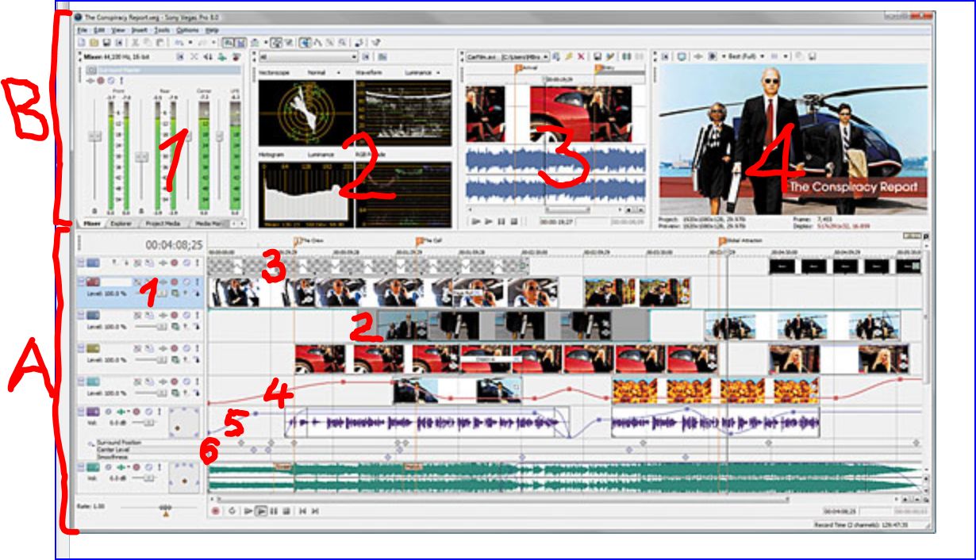The width and height of the screenshot is (976, 560).
Task: Select the Normal Edit tool in toolbar
Action: coord(304,43)
